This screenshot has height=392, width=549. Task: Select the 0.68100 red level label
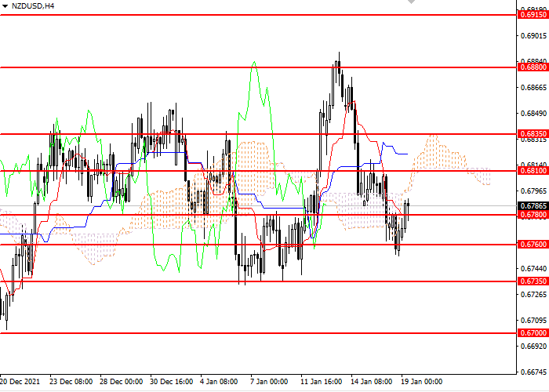click(x=533, y=171)
